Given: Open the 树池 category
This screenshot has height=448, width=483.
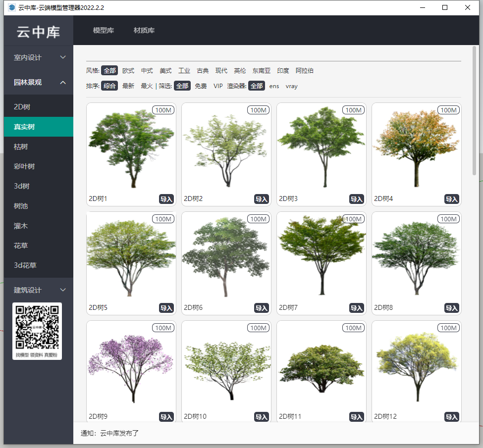Looking at the screenshot, I should (39, 206).
